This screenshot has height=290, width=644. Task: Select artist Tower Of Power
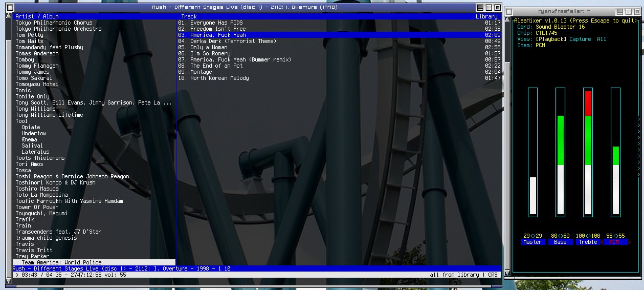[37, 207]
